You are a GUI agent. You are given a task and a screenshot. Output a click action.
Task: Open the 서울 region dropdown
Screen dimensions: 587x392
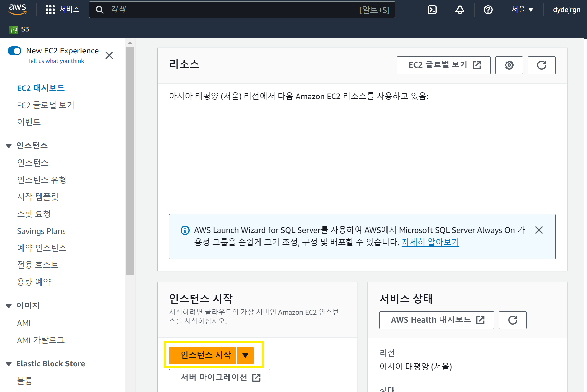point(522,10)
